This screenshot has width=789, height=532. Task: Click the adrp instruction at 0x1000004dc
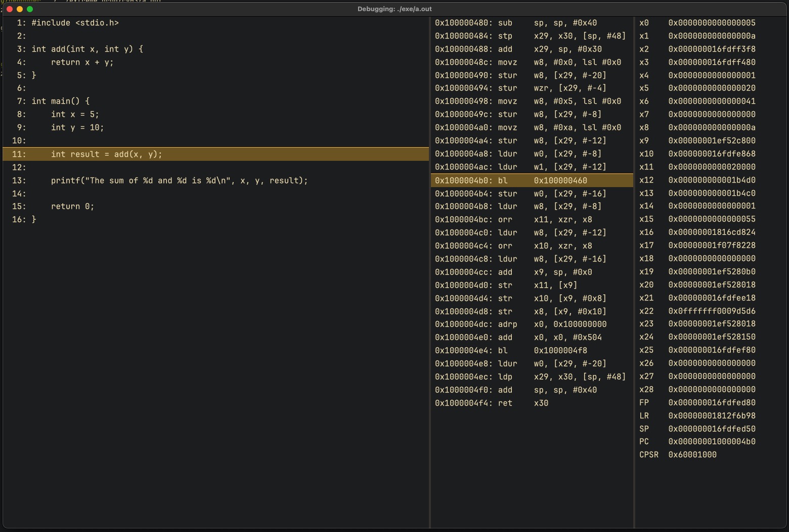click(x=532, y=324)
